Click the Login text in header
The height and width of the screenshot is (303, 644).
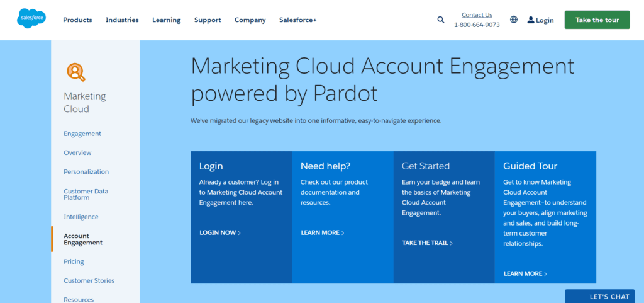click(x=545, y=20)
